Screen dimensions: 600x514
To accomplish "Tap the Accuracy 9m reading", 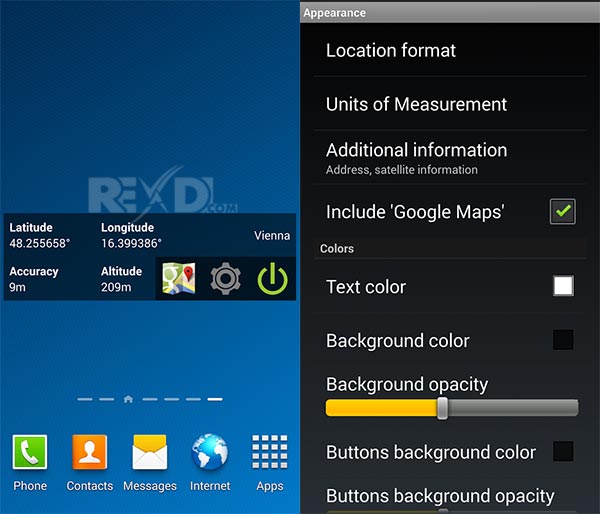I will coord(34,279).
